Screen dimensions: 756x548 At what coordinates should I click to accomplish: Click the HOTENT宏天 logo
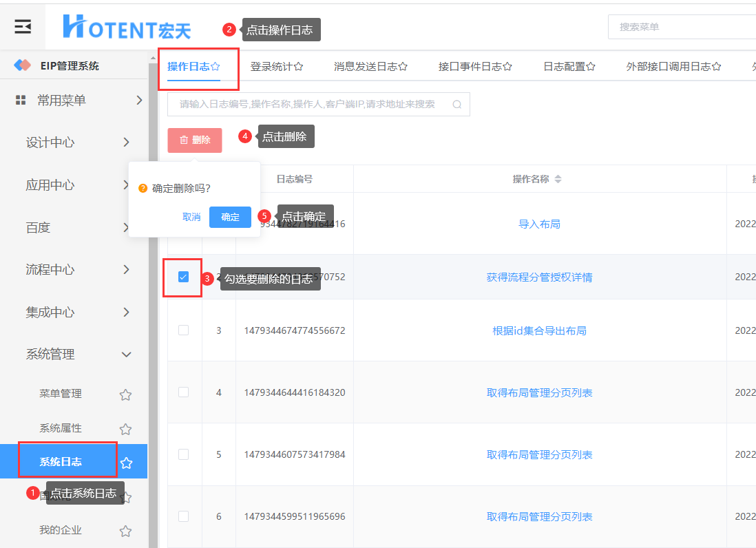coord(127,27)
